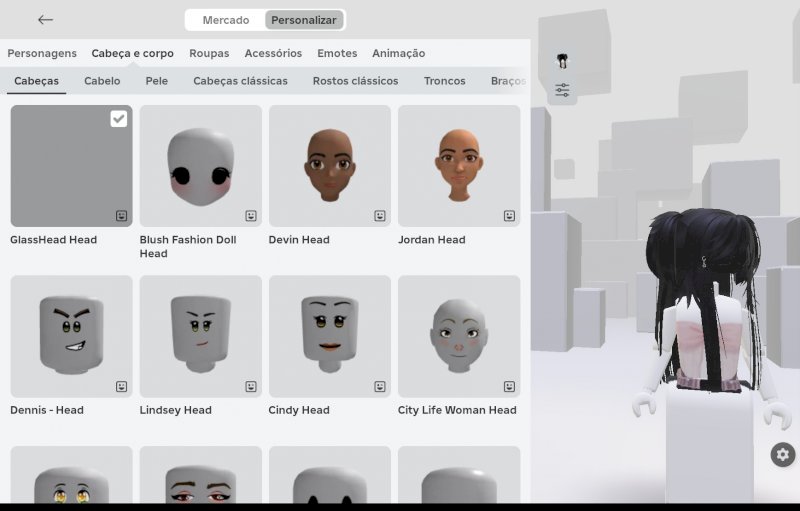Click animated face icon on Lindsey Head

click(251, 387)
